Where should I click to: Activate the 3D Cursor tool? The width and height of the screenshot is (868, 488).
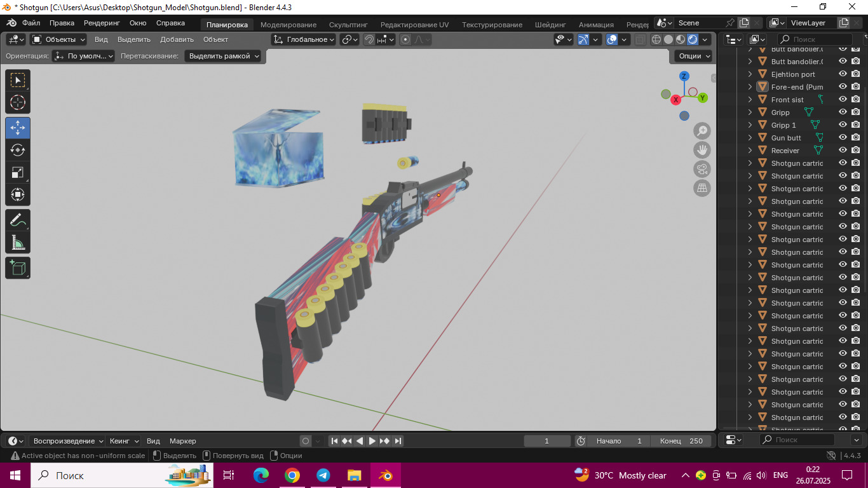(18, 102)
